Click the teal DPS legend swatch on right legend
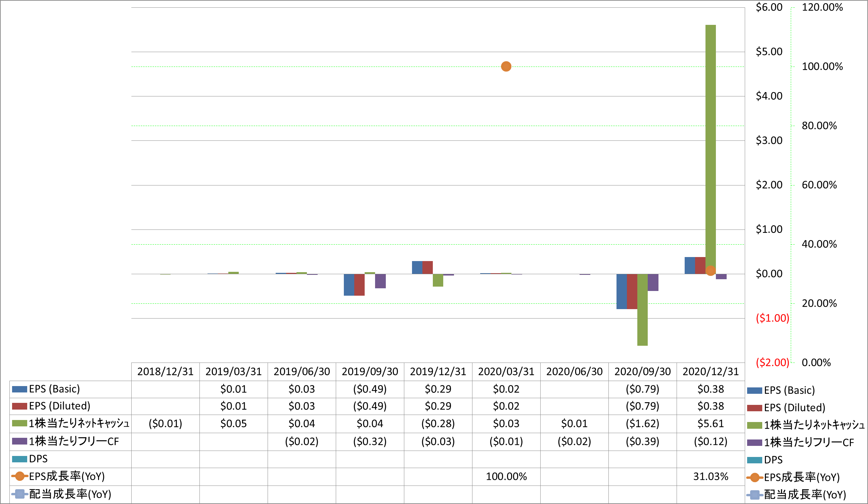The height and width of the screenshot is (504, 868). pyautogui.click(x=754, y=460)
